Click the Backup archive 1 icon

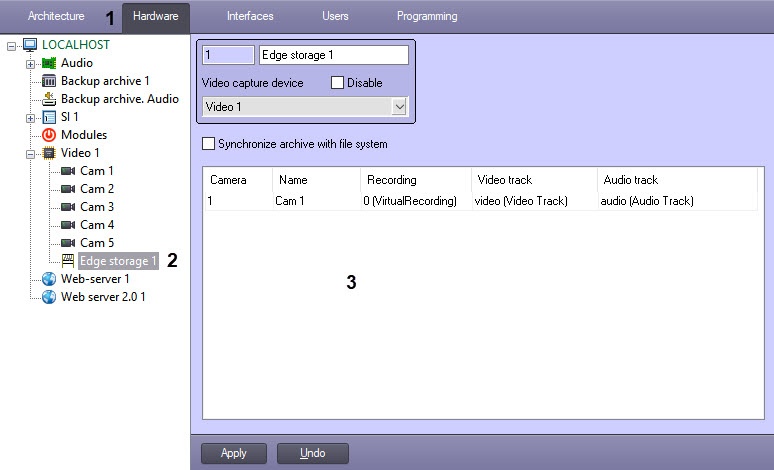(x=49, y=81)
